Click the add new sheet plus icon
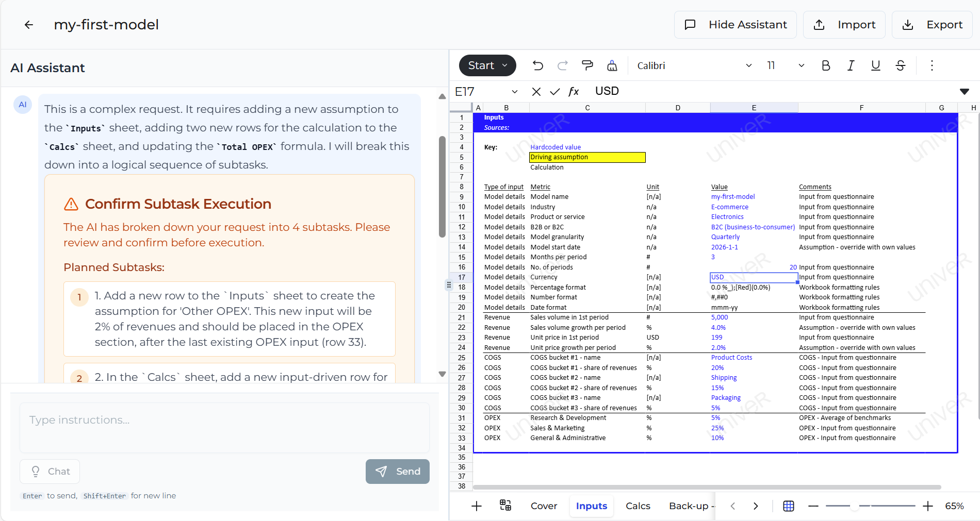This screenshot has width=980, height=521. click(x=477, y=506)
